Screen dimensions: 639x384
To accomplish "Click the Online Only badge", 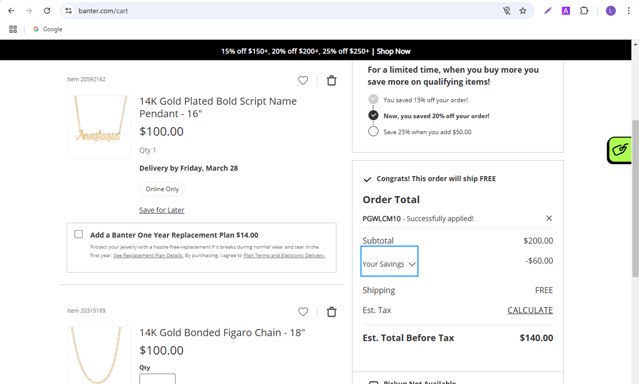I will click(162, 189).
